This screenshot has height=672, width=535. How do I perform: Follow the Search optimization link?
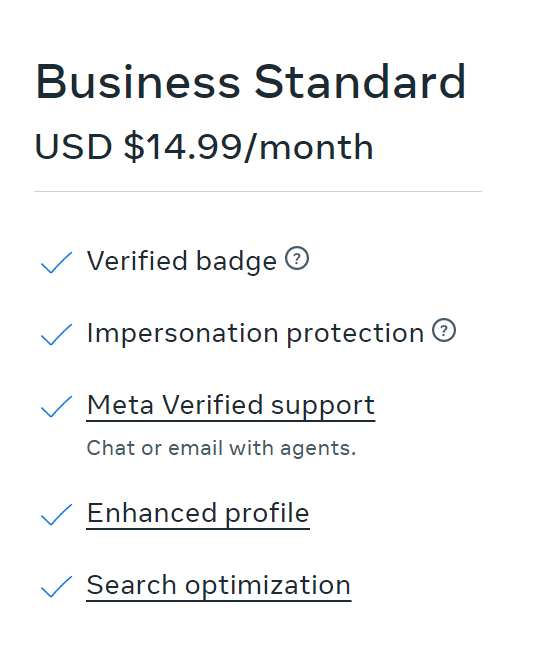pyautogui.click(x=219, y=585)
